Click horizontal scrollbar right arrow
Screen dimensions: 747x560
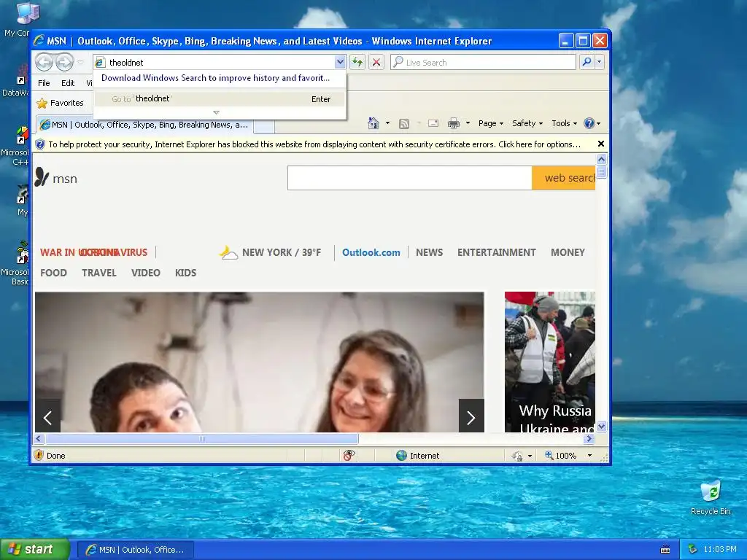click(x=589, y=438)
